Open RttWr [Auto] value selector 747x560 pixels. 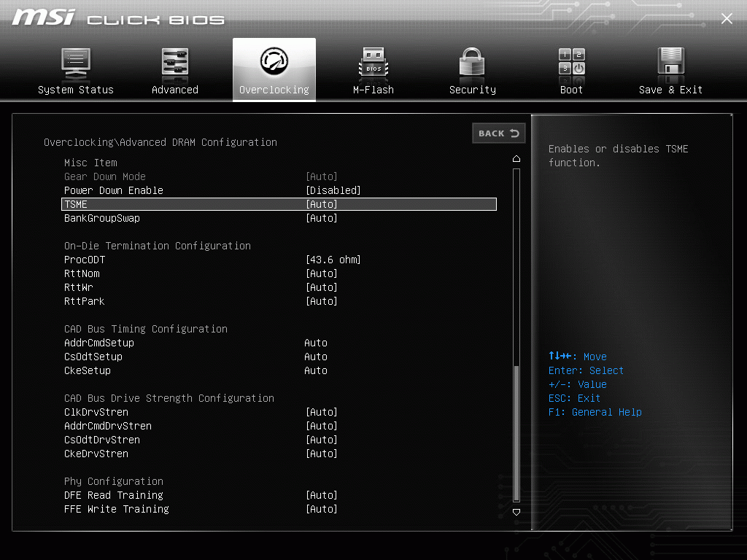tap(322, 287)
